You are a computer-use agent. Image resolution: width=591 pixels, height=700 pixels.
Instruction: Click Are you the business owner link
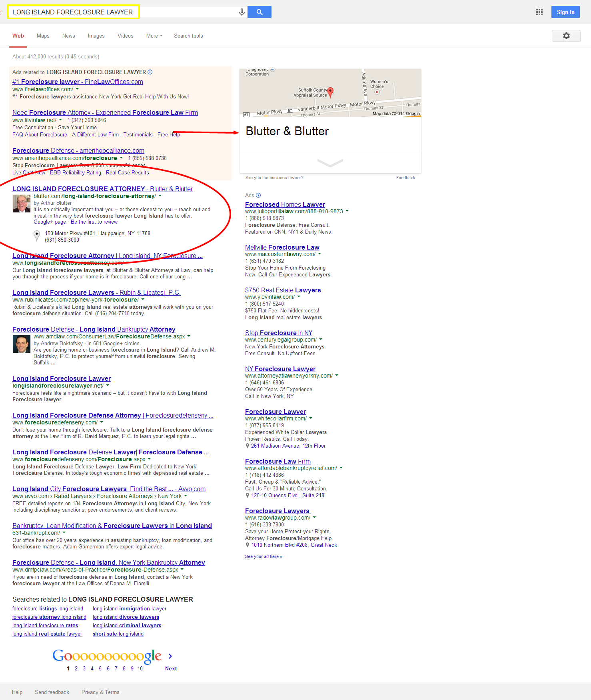(274, 178)
